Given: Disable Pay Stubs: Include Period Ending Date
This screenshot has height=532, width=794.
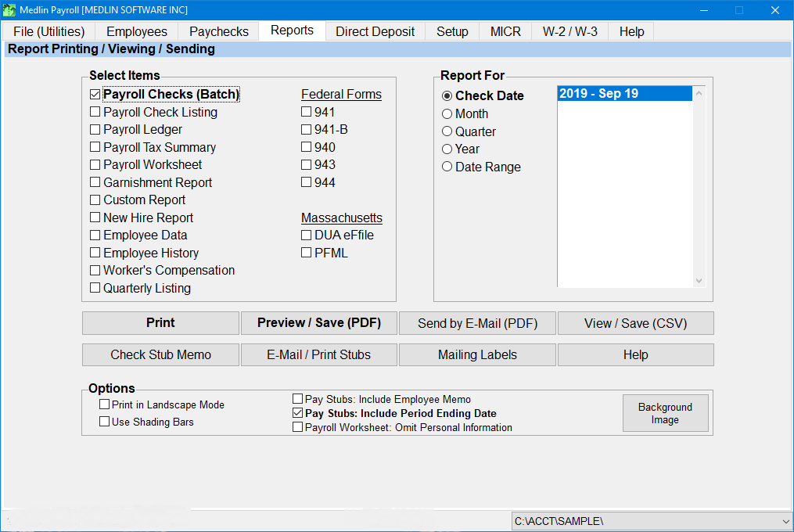Looking at the screenshot, I should coord(298,413).
